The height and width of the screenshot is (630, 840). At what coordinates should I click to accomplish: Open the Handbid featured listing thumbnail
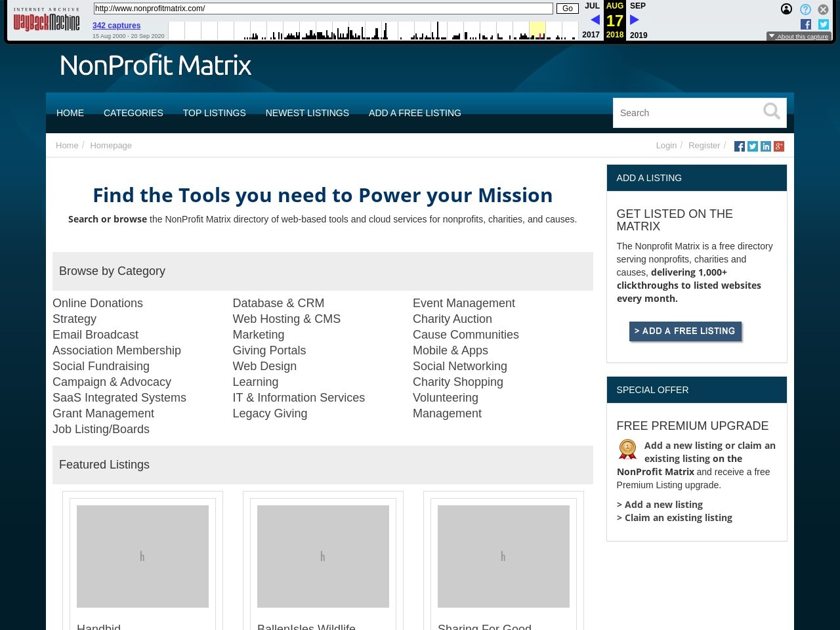(x=142, y=556)
